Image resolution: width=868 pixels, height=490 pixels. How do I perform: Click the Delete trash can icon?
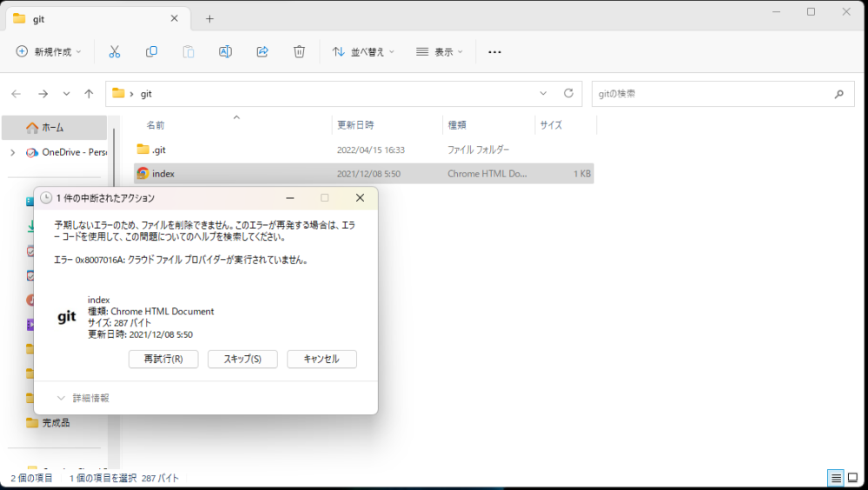pyautogui.click(x=299, y=52)
